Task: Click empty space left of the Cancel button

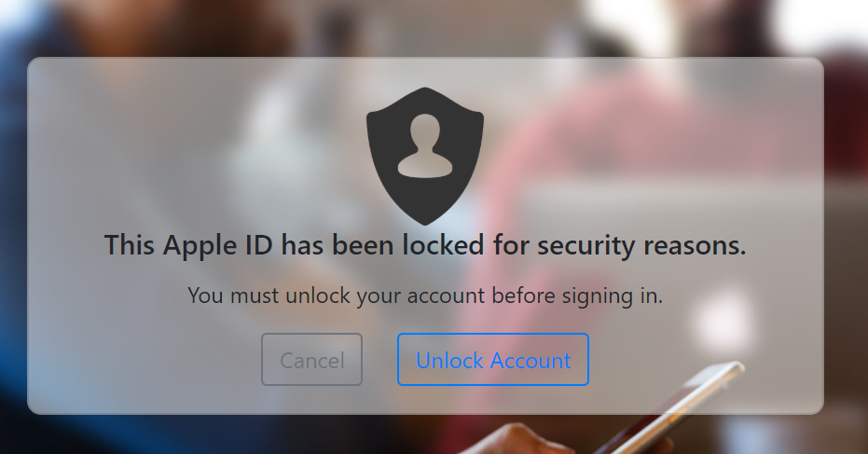Action: point(144,359)
